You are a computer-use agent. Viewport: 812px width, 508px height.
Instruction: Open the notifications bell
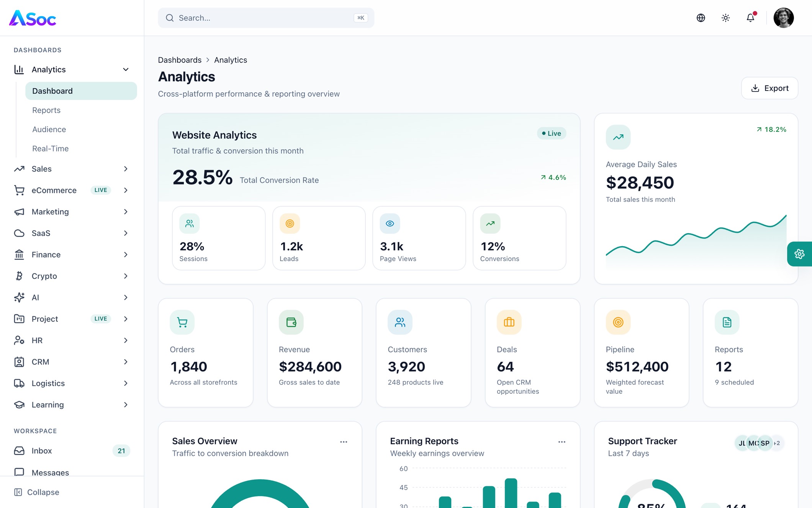tap(750, 18)
